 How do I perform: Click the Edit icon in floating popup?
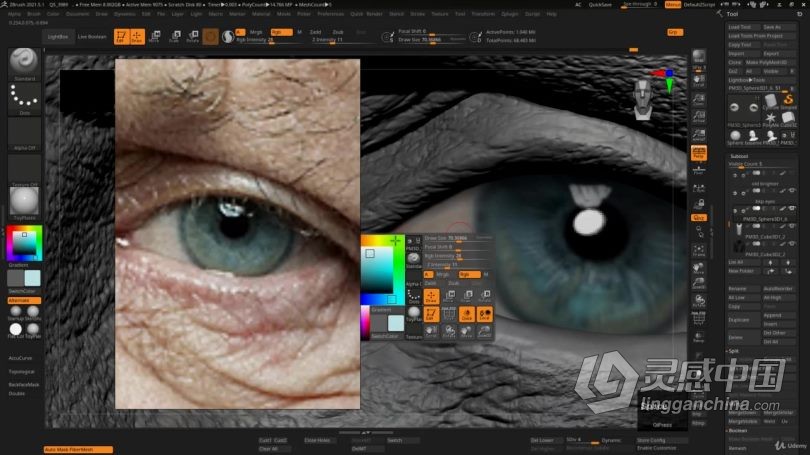pos(431,314)
